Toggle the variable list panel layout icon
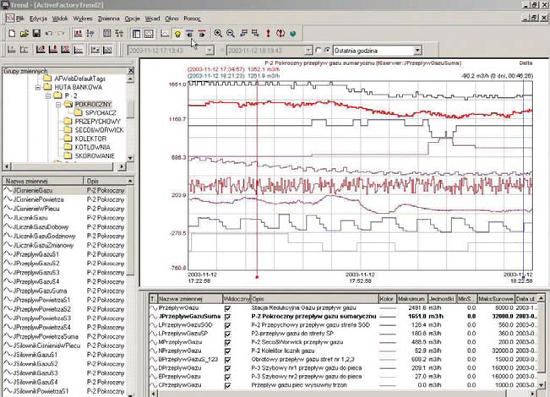Viewport: 550px width, 397px height. [x=136, y=34]
